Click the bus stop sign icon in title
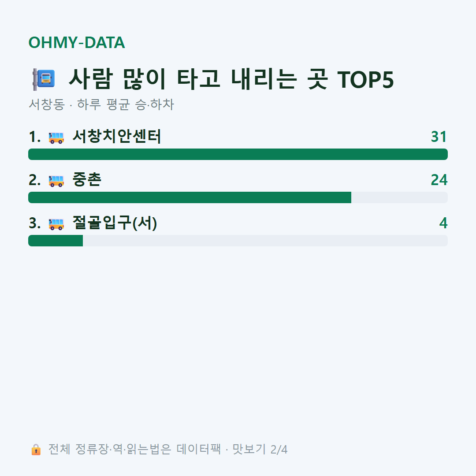Viewport: 476px width, 476px height. [x=44, y=79]
